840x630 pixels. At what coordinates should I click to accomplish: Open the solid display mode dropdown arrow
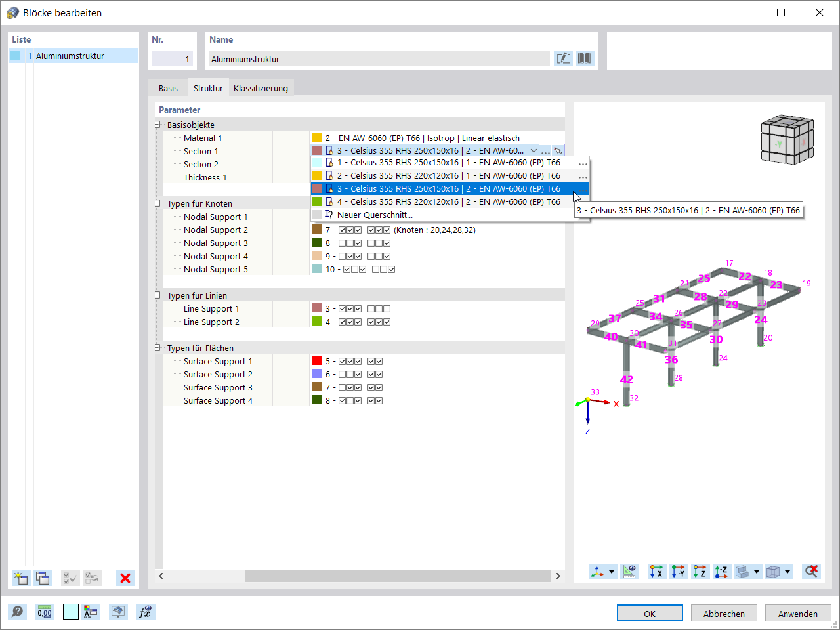coord(756,572)
